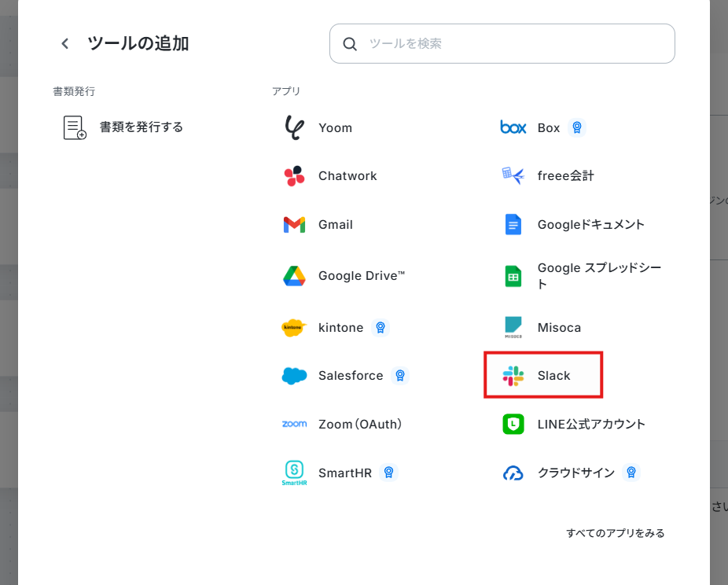Click the Google Docs blue document icon
Screen dimensions: 728x585
tap(513, 225)
